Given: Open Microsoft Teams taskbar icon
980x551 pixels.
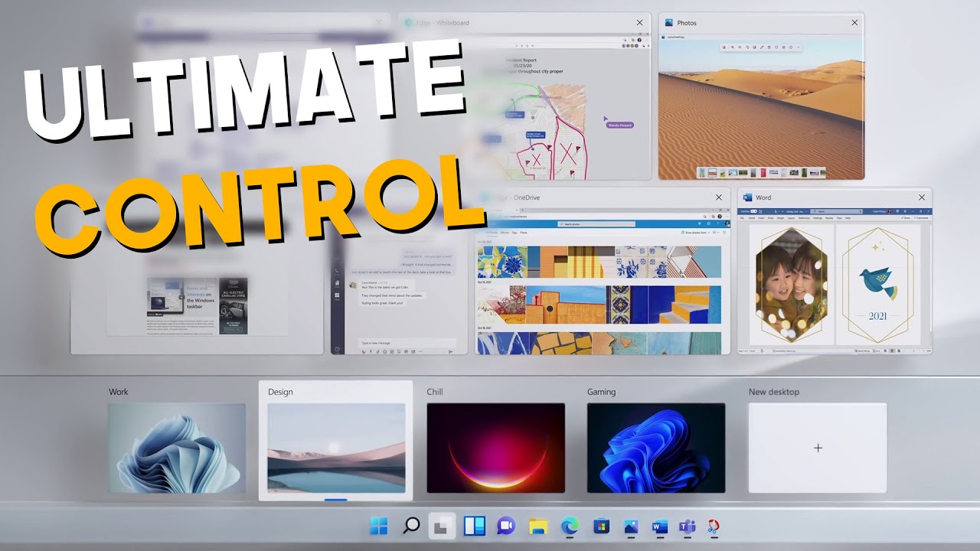Looking at the screenshot, I should 687,527.
